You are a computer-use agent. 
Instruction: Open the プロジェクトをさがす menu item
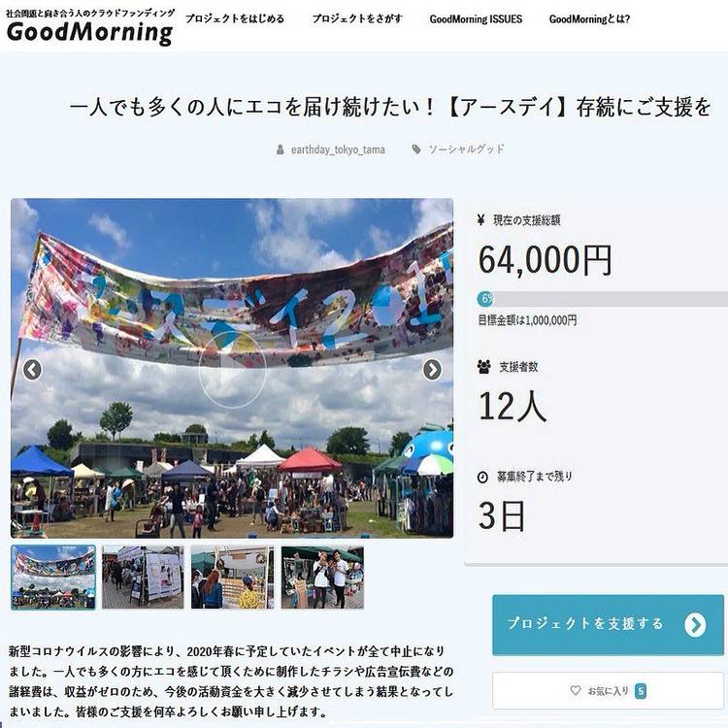[x=357, y=19]
